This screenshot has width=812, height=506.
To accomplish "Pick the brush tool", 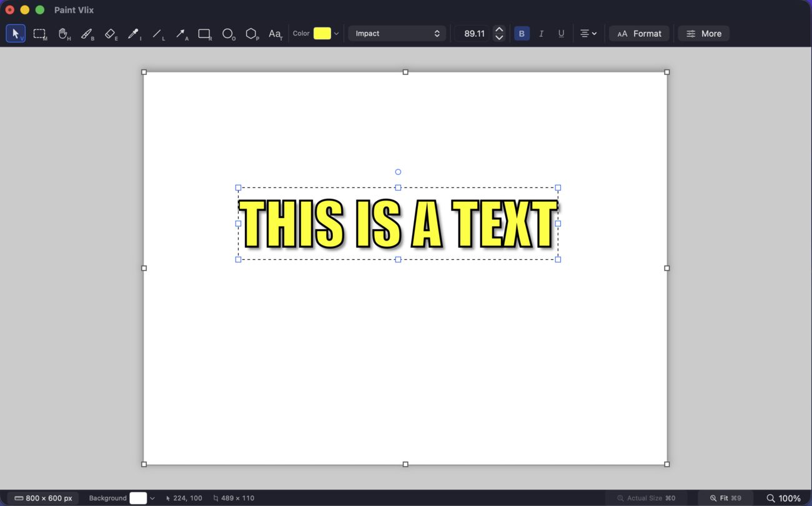I will pos(87,34).
